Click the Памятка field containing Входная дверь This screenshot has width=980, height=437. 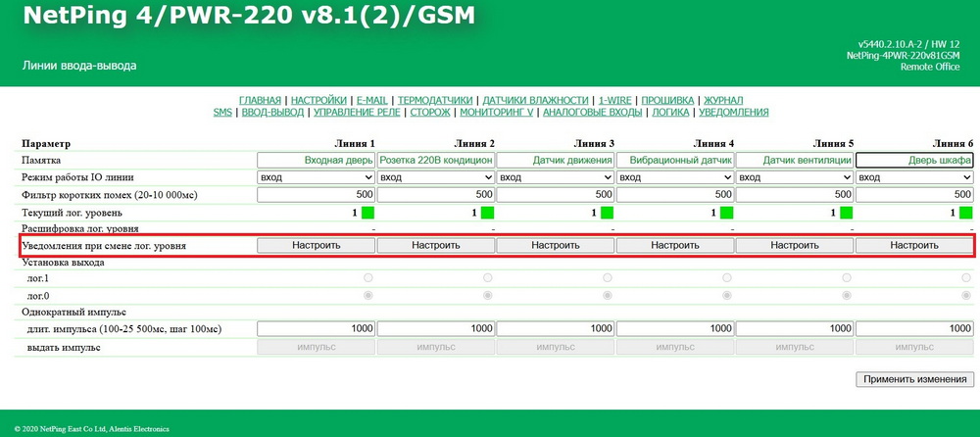point(316,160)
